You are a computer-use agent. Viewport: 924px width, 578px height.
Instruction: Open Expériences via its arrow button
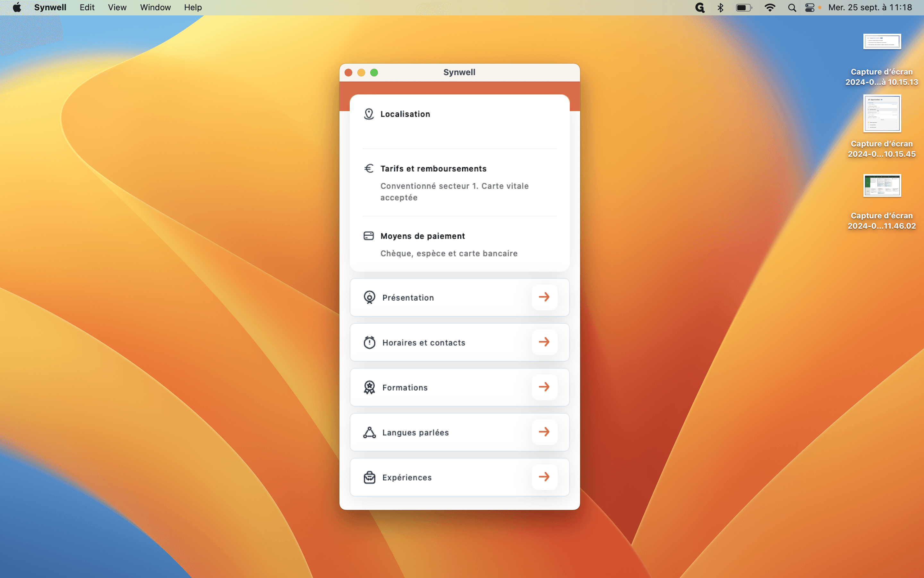coord(544,477)
